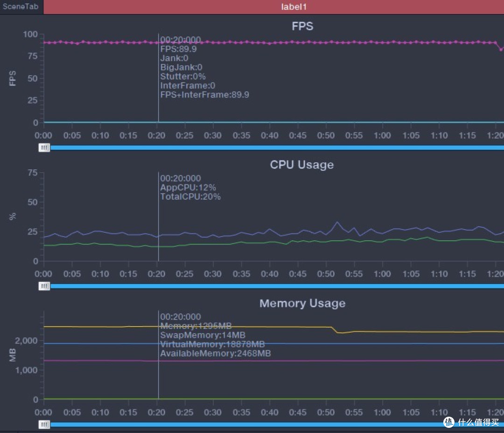Click the blue scrollbar under CPU Usage chart

(275, 286)
